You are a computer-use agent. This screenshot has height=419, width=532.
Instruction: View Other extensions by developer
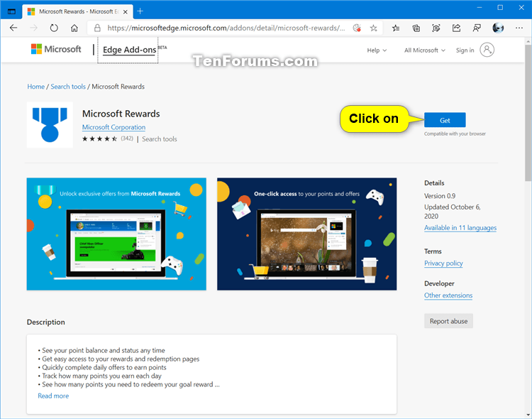(x=448, y=295)
